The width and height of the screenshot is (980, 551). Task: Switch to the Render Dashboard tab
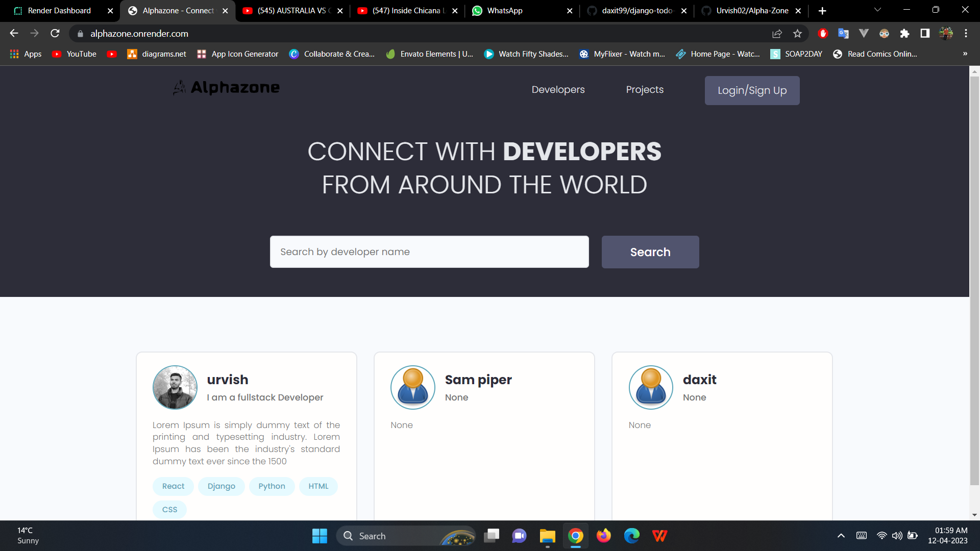[59, 10]
